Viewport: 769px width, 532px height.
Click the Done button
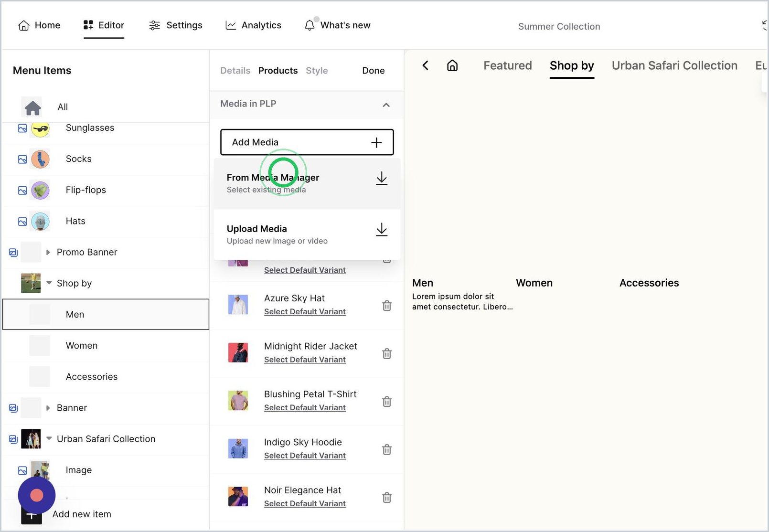pyautogui.click(x=373, y=71)
